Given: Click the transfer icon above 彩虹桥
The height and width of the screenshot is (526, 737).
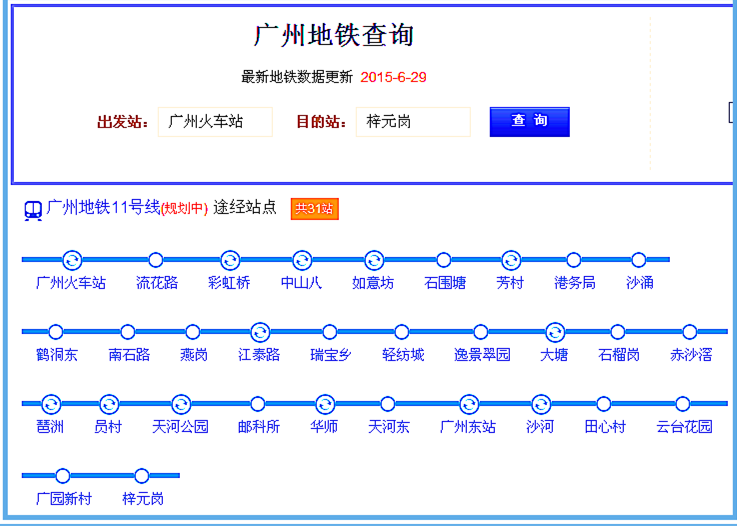Looking at the screenshot, I should point(230,259).
